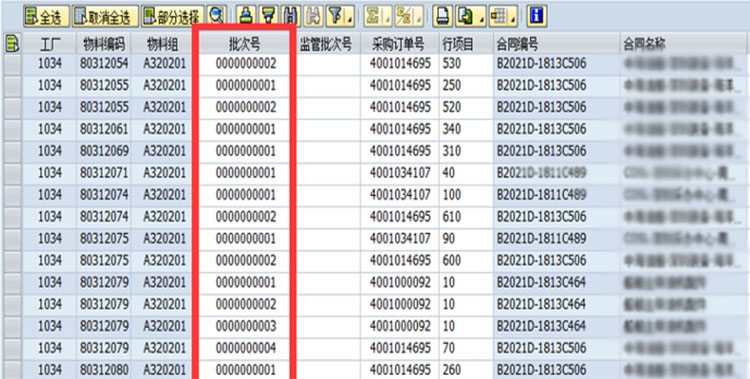Click the 部分选择 button
Viewport: 750px width, 379px height.
tap(173, 17)
